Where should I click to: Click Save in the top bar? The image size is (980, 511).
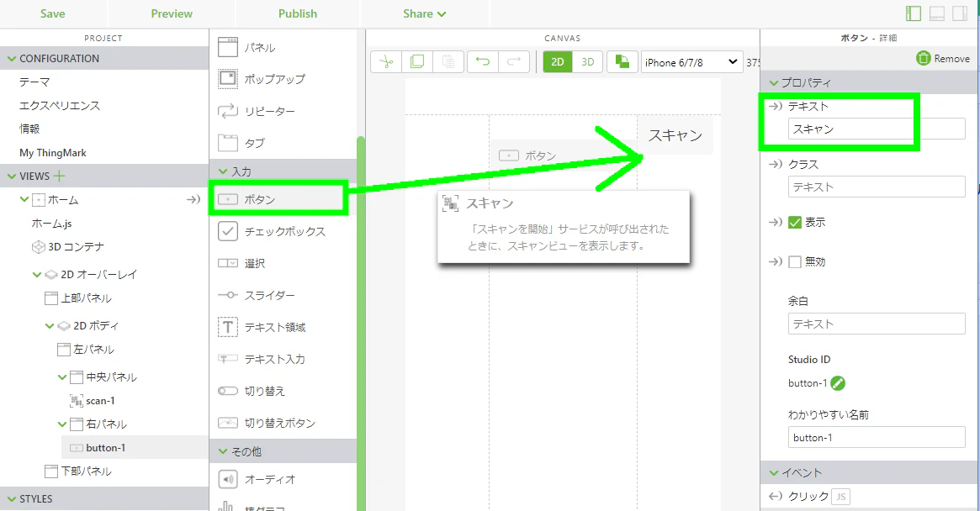click(52, 13)
